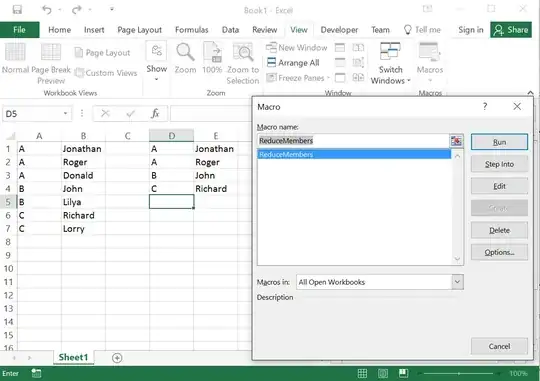Click View Side by Side icon
Viewport: 540px width, 381px height.
point(358,48)
